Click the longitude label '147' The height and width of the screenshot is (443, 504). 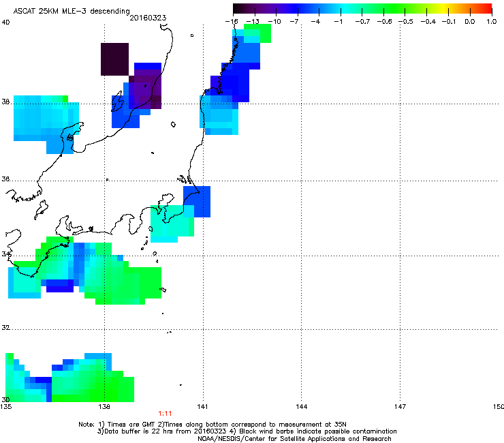click(400, 407)
